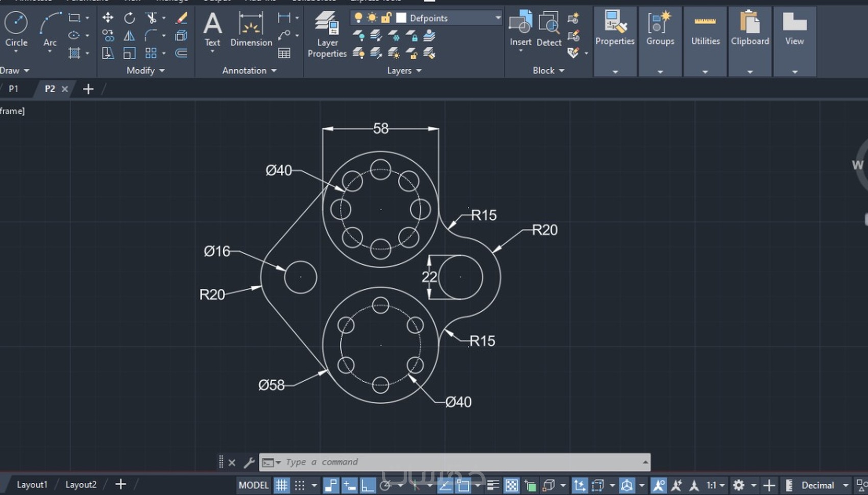Choose the Mirror tool
868x495 pixels.
[130, 36]
